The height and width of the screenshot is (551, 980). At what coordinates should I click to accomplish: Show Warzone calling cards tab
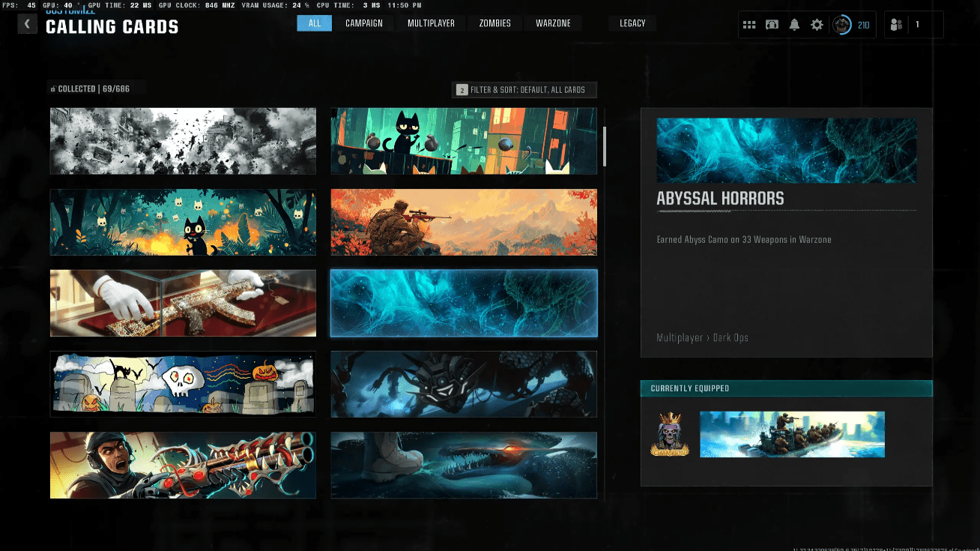553,23
